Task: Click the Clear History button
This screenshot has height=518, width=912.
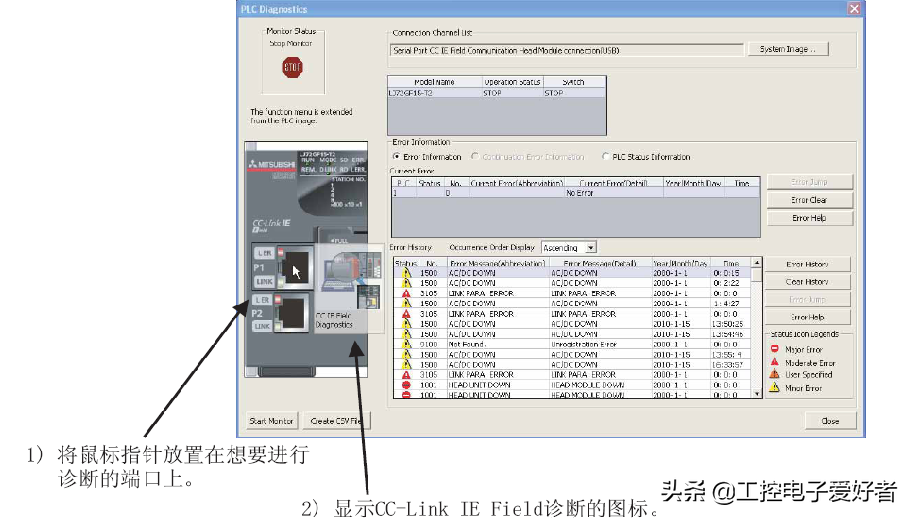Action: coord(807,282)
